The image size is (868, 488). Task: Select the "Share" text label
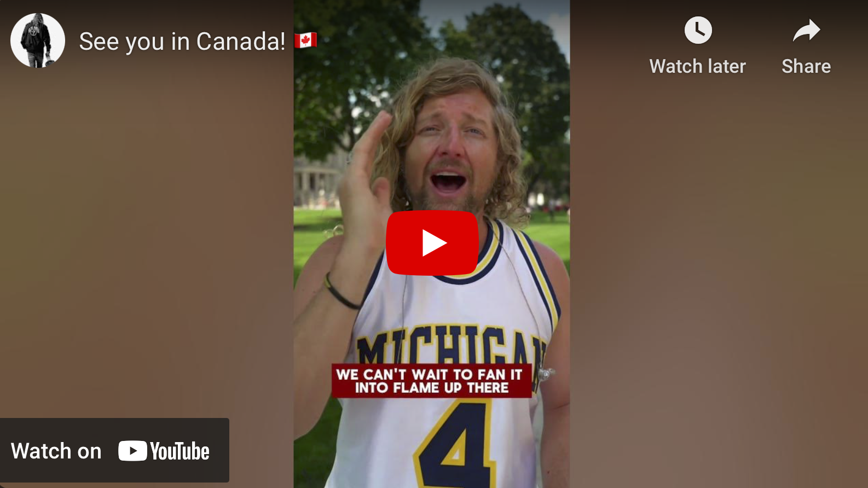[x=806, y=66]
